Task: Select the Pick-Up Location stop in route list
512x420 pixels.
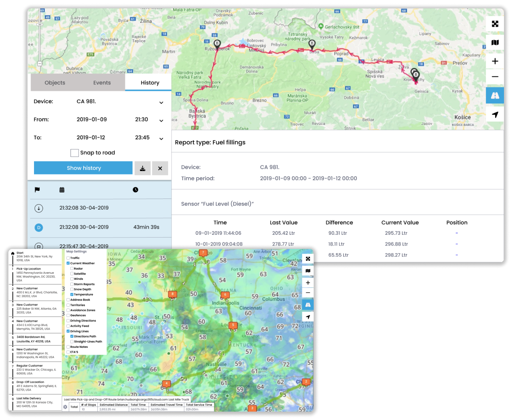Action: click(x=35, y=275)
